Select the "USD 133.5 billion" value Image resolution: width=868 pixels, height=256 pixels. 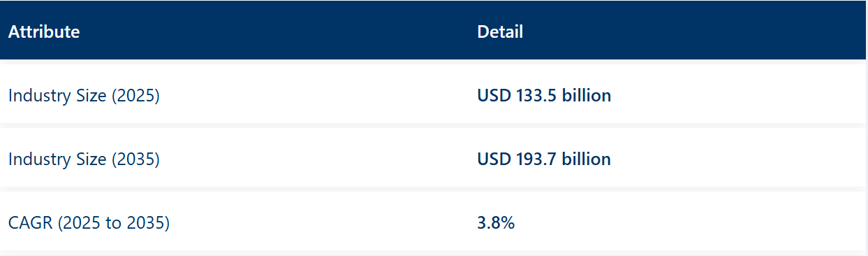(x=544, y=95)
